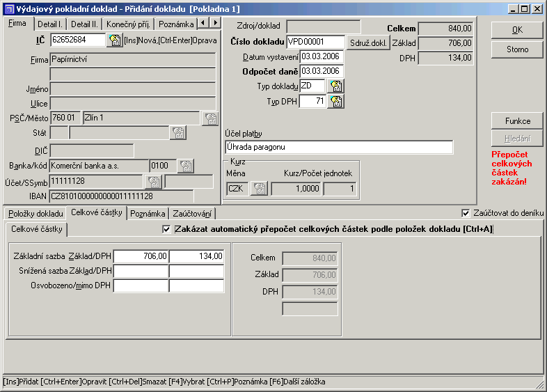Select inner Celkové částky sub-tab
The width and height of the screenshot is (547, 392).
click(37, 229)
